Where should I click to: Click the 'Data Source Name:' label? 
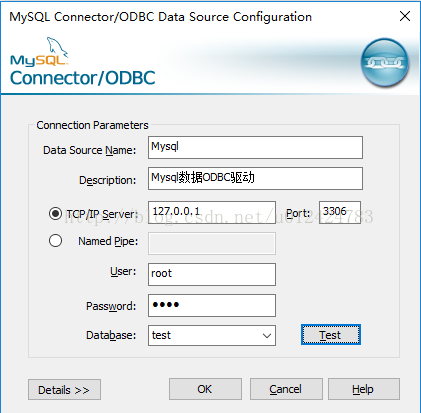click(x=90, y=150)
